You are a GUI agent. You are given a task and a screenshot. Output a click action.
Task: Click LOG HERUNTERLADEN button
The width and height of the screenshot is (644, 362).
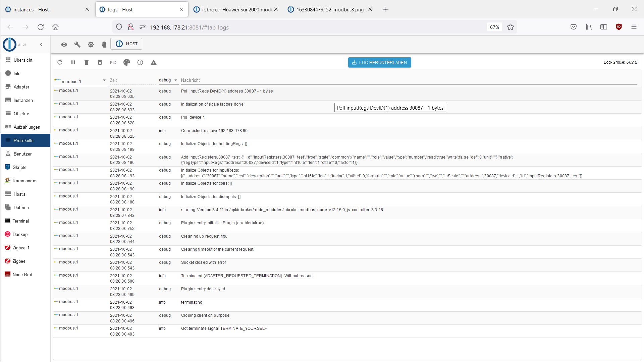tap(379, 62)
